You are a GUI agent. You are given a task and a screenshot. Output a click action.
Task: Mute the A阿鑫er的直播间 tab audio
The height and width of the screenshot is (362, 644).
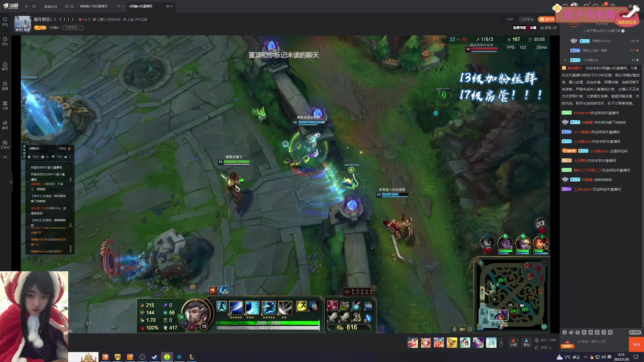click(x=167, y=6)
